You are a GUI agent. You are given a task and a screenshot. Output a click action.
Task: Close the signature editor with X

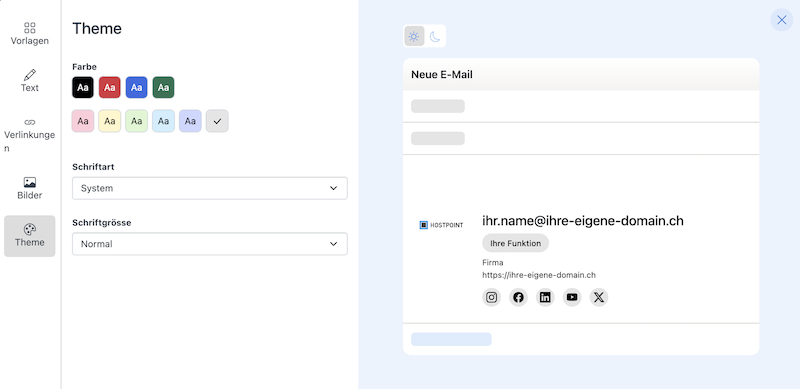point(782,20)
